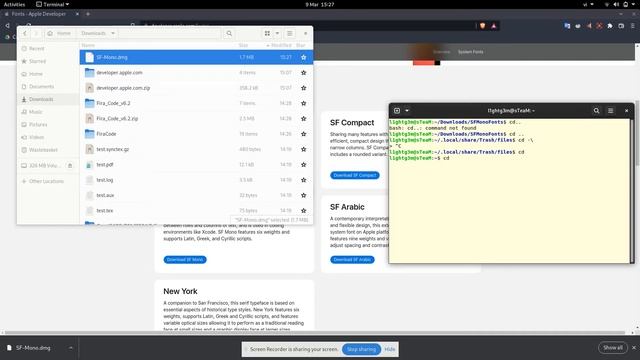
Task: Click the Home path button in Files
Action: pyautogui.click(x=60, y=33)
